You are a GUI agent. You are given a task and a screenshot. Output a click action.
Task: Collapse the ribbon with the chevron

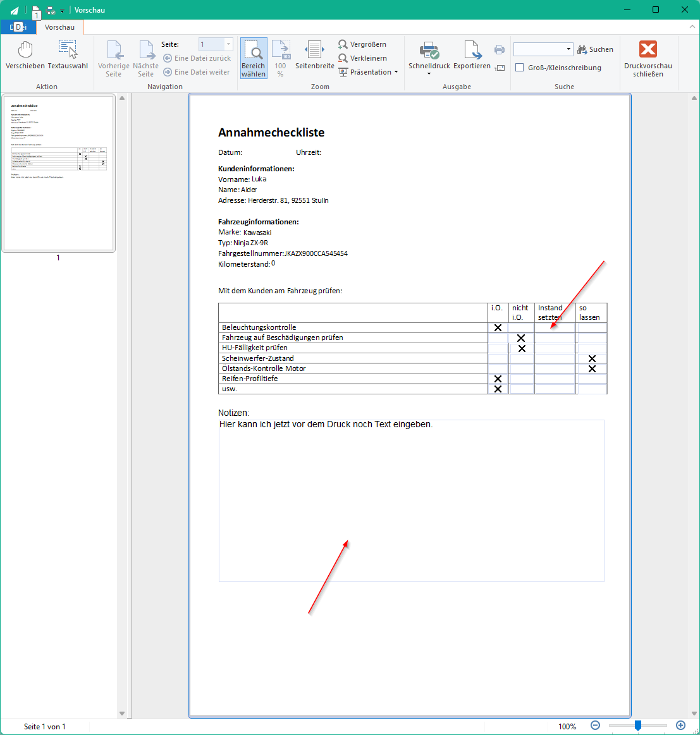tap(692, 27)
